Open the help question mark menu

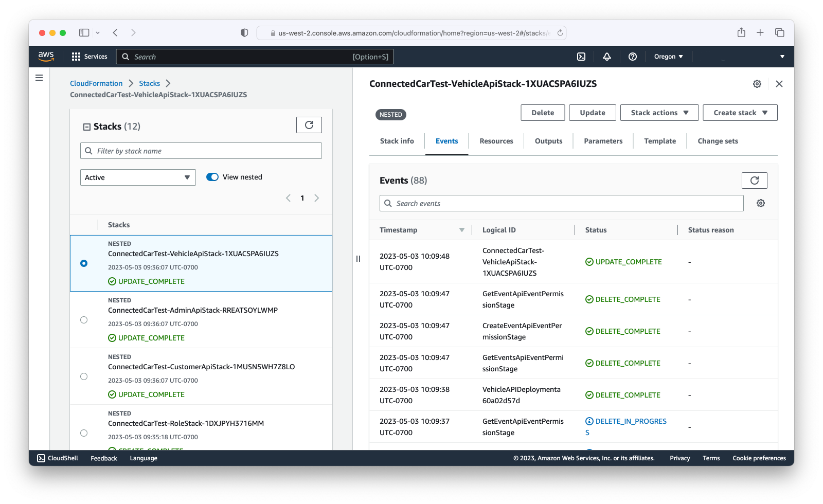tap(633, 57)
